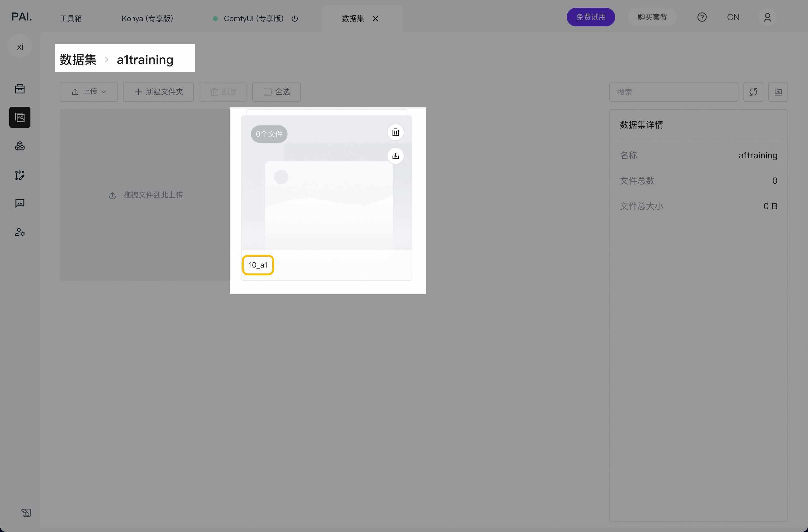Open the CN language selector
The height and width of the screenshot is (532, 808).
733,17
